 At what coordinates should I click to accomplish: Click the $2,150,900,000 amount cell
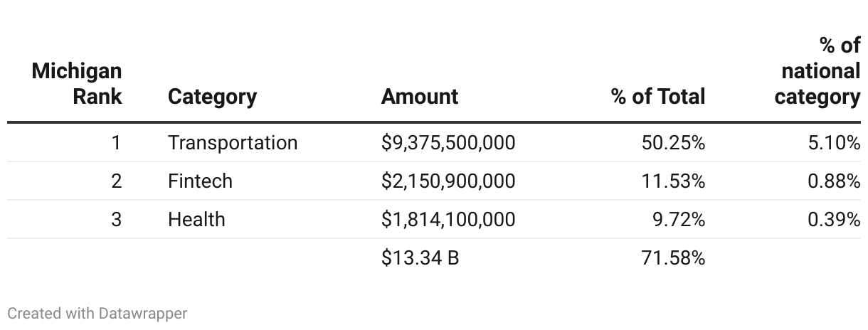(448, 181)
